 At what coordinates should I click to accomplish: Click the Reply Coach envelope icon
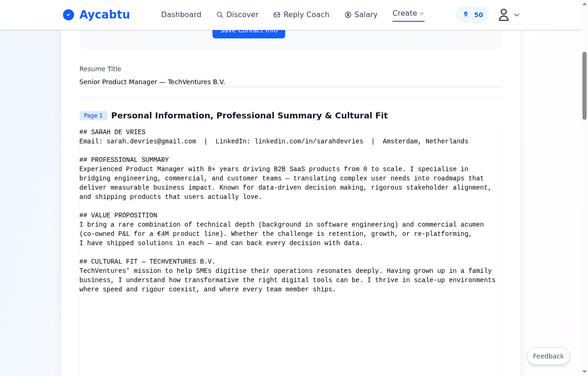pyautogui.click(x=277, y=15)
